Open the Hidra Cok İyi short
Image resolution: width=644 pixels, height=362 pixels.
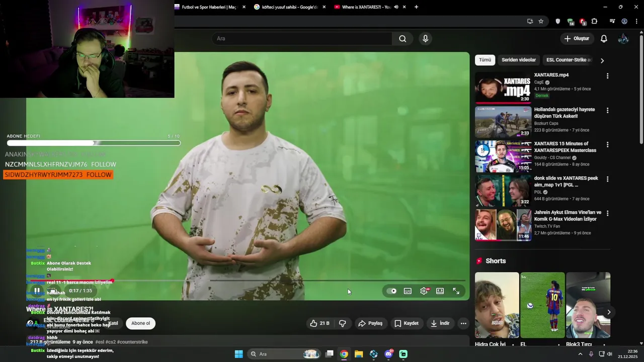point(497,306)
